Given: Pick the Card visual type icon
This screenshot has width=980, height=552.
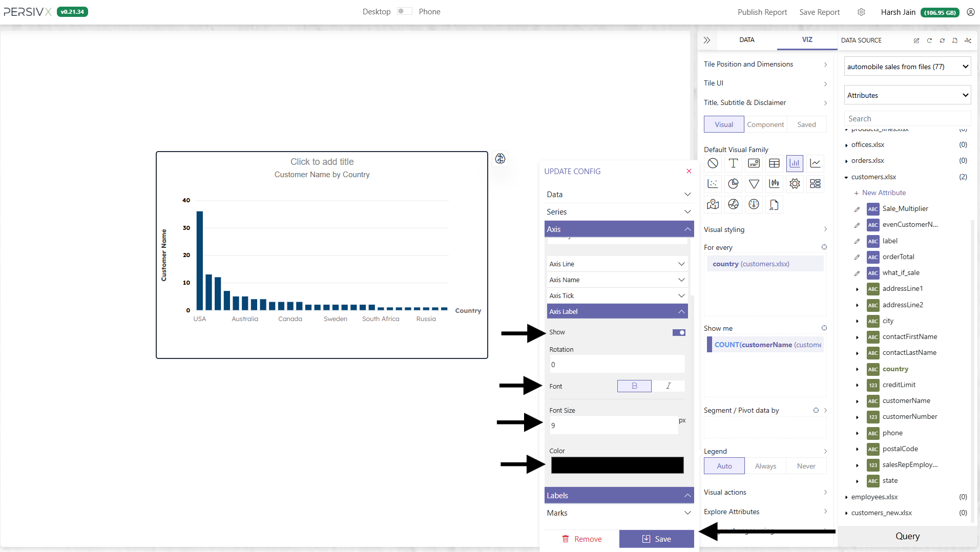Looking at the screenshot, I should tap(754, 163).
